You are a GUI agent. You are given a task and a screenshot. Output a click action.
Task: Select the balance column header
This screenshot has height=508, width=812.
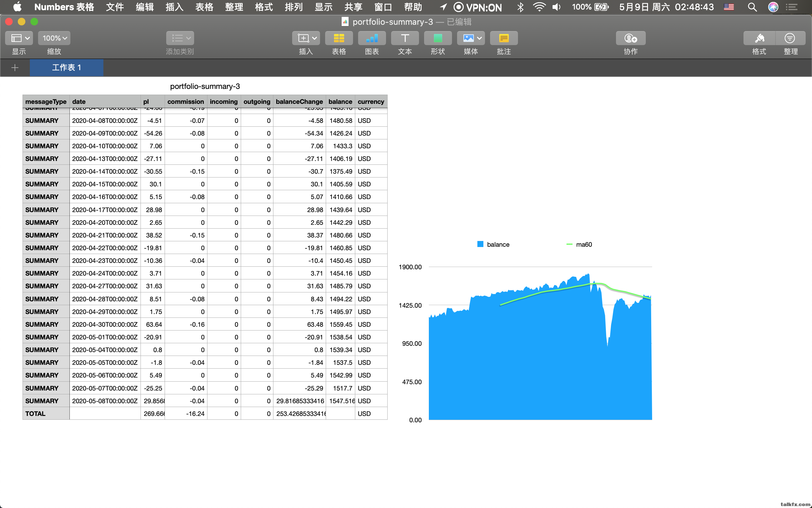(x=340, y=102)
